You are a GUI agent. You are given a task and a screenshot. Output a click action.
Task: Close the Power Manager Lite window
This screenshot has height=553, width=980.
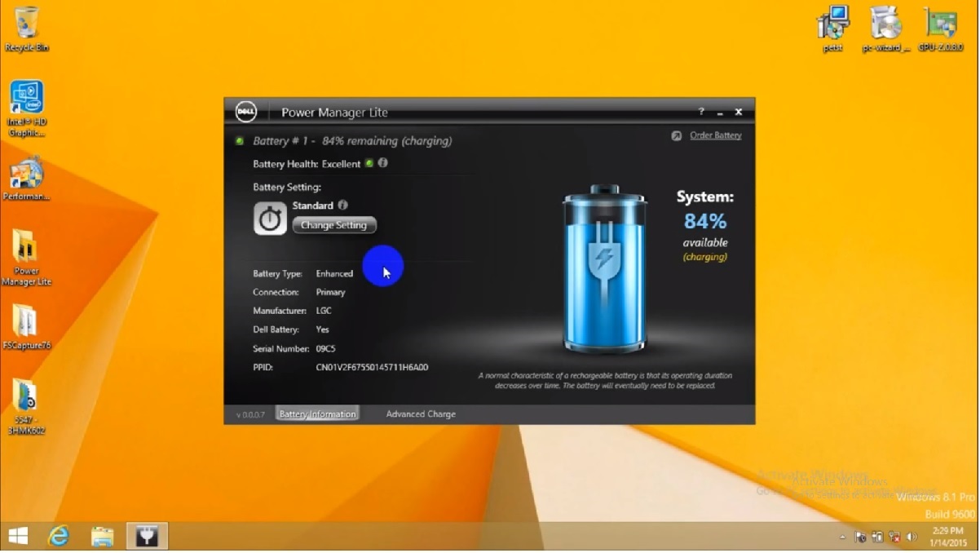click(x=739, y=112)
